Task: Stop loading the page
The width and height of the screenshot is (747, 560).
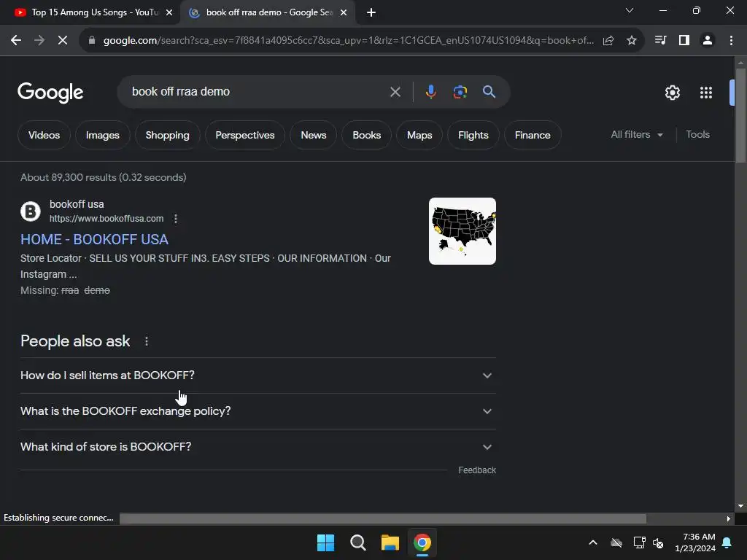Action: [x=63, y=41]
